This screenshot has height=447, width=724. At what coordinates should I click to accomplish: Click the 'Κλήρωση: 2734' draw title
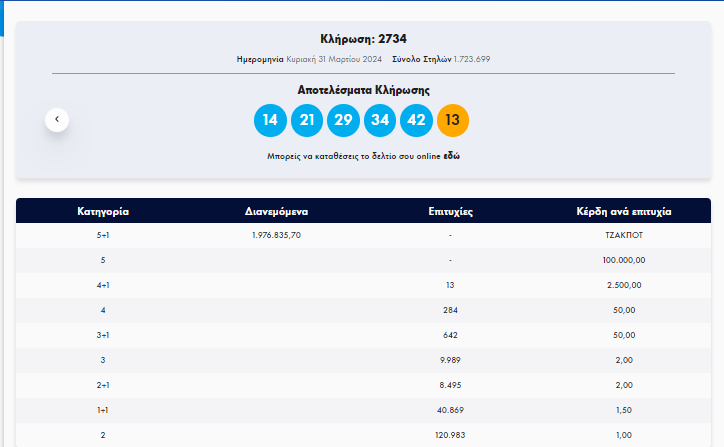pos(363,39)
